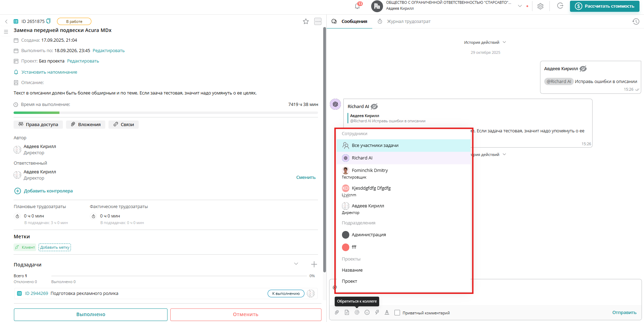Collapse the Подзадачи section chevron

coord(296,264)
